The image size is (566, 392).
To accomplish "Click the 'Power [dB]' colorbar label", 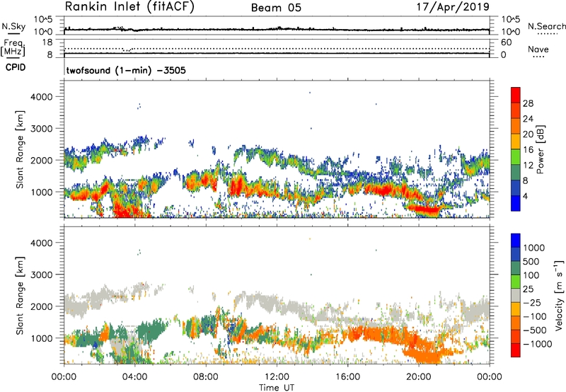I will [x=540, y=149].
